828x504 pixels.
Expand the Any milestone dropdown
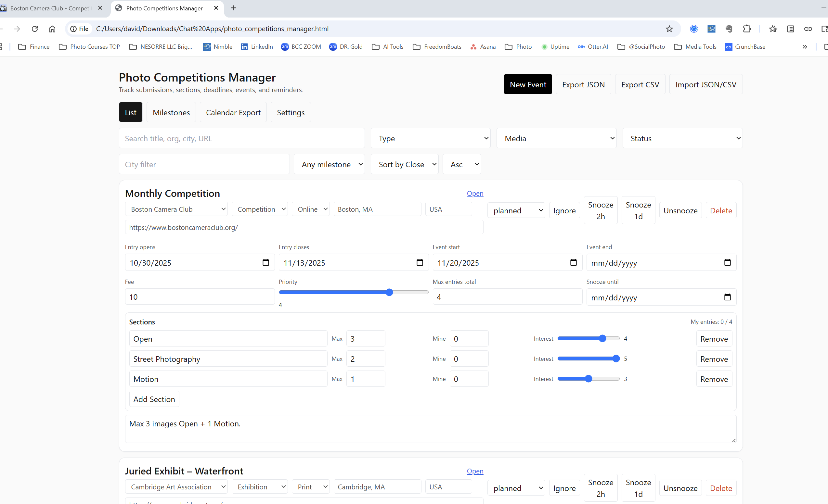click(x=329, y=164)
